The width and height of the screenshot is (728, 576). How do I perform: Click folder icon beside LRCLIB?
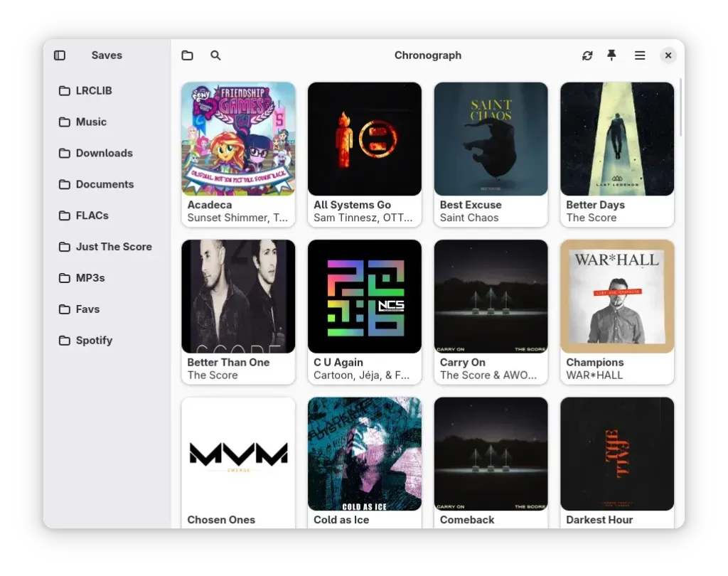coord(65,91)
